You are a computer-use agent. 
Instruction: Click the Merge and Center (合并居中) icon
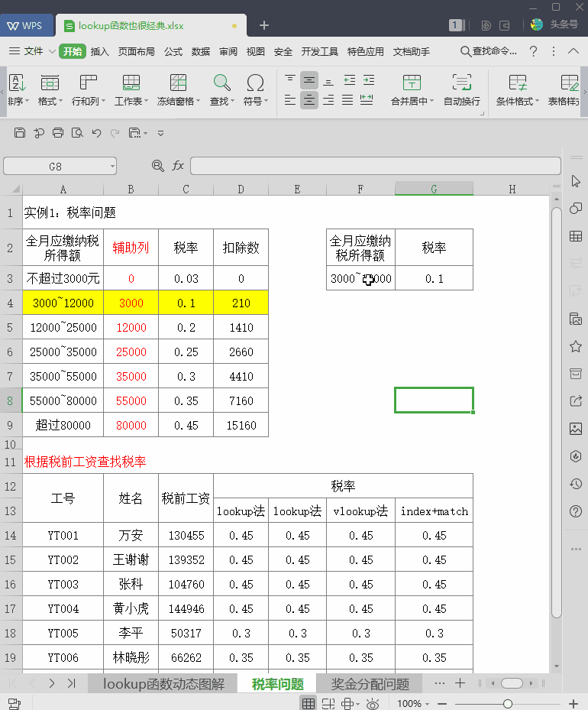[x=412, y=83]
